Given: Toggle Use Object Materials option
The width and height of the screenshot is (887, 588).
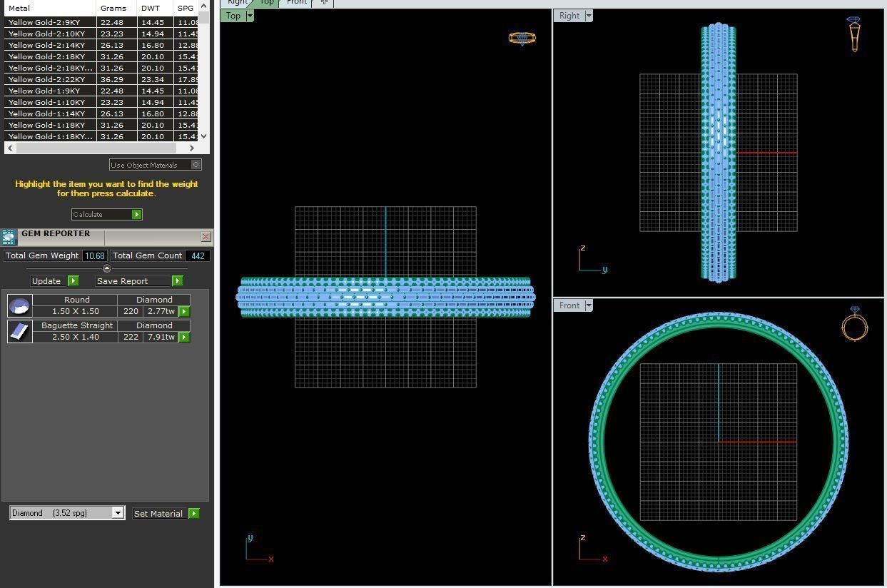Looking at the screenshot, I should (x=196, y=165).
